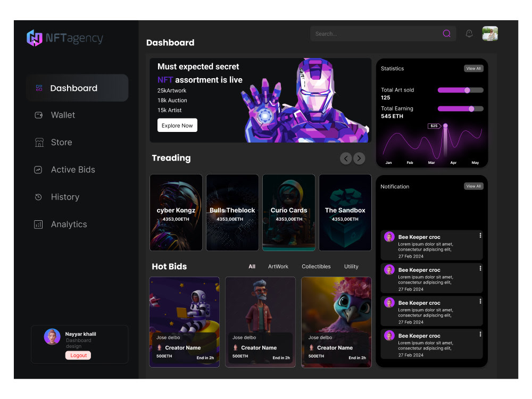Click Explore Now in the NFT banner
Viewport: 532px width, 399px height.
tap(177, 125)
